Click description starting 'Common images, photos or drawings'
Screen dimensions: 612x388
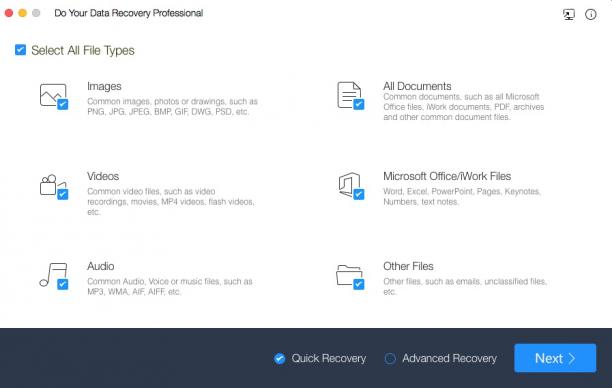pyautogui.click(x=172, y=107)
